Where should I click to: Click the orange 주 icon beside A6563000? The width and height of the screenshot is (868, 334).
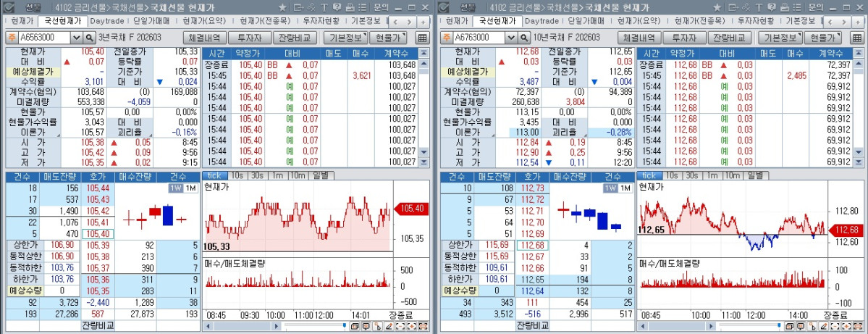11,38
